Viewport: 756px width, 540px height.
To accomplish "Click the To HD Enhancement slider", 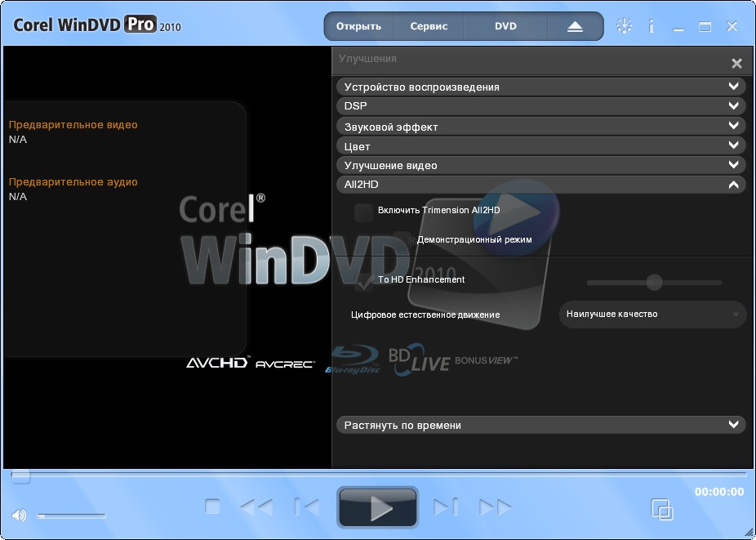I will tap(654, 283).
